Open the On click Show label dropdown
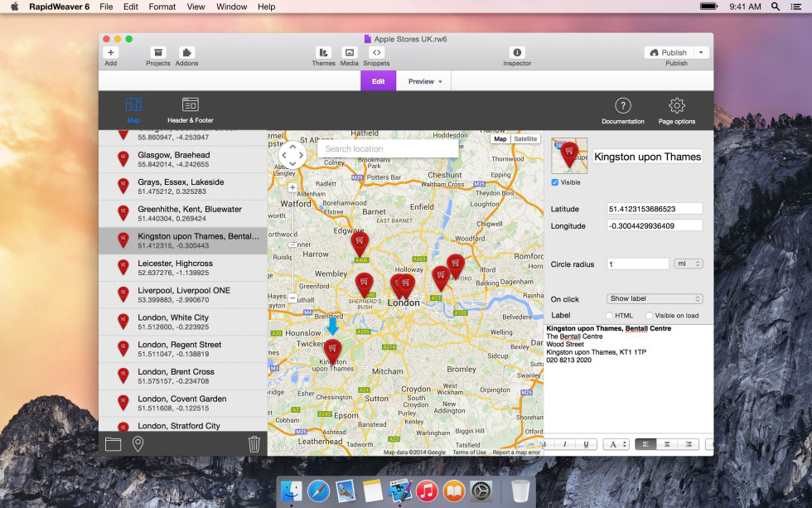The width and height of the screenshot is (812, 508). (655, 299)
